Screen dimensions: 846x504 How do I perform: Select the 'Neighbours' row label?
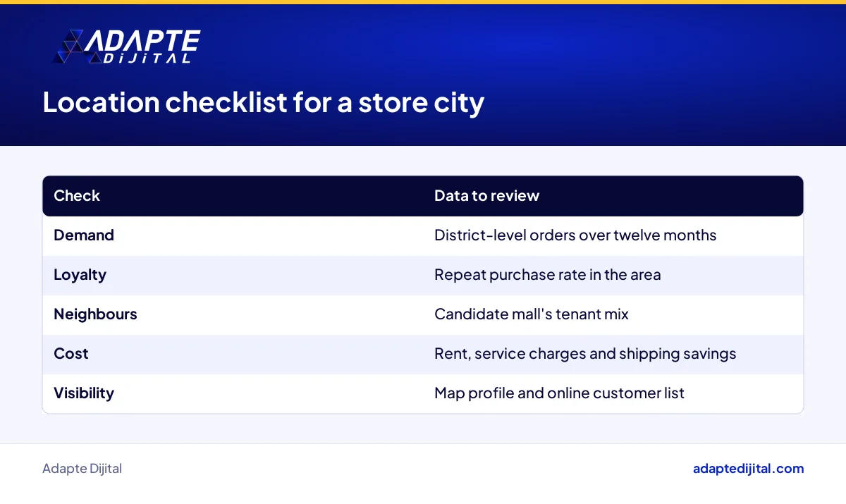point(95,314)
